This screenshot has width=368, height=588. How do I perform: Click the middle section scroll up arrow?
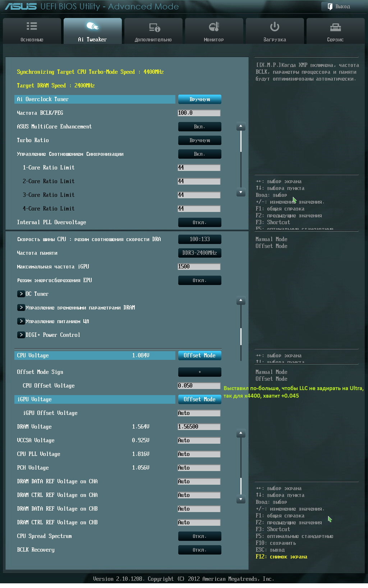(x=241, y=300)
